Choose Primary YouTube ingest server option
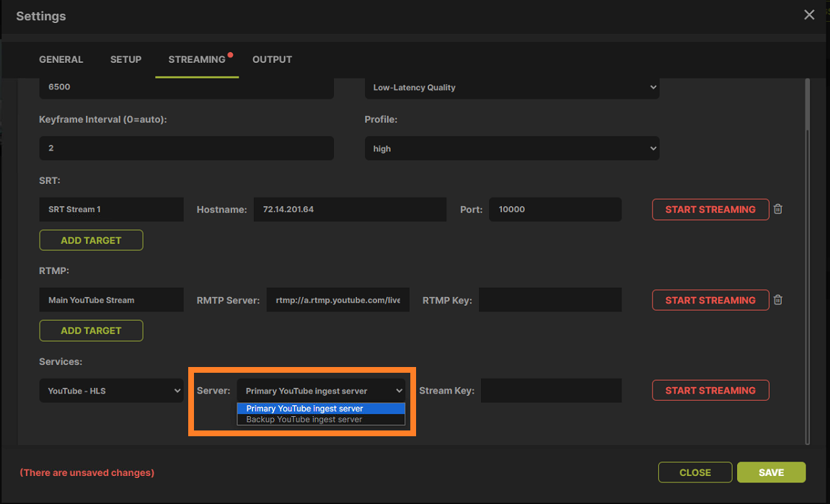 [321, 409]
